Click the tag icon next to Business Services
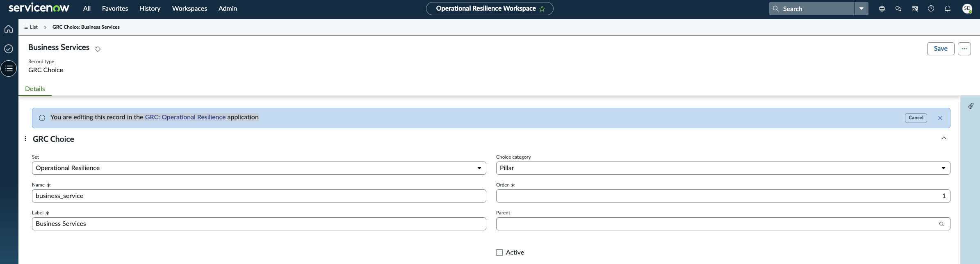This screenshot has height=264, width=980. coord(98,49)
